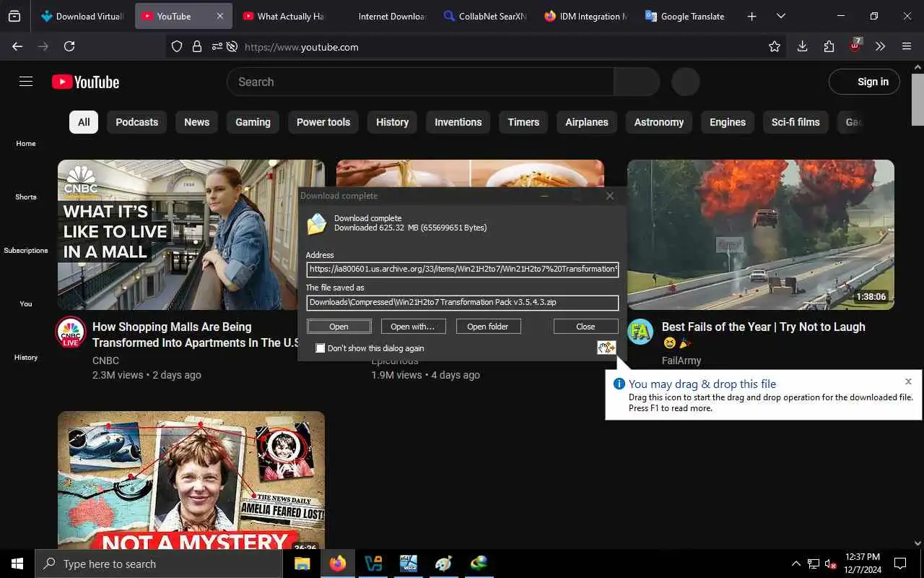Open the YouTube hamburger guide menu
Viewport: 924px width, 578px height.
click(26, 82)
